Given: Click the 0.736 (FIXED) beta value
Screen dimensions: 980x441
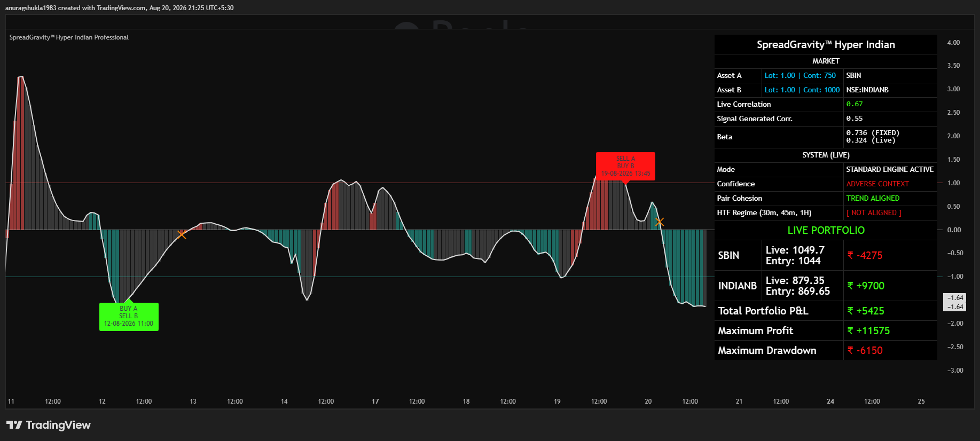Looking at the screenshot, I should pyautogui.click(x=873, y=133).
